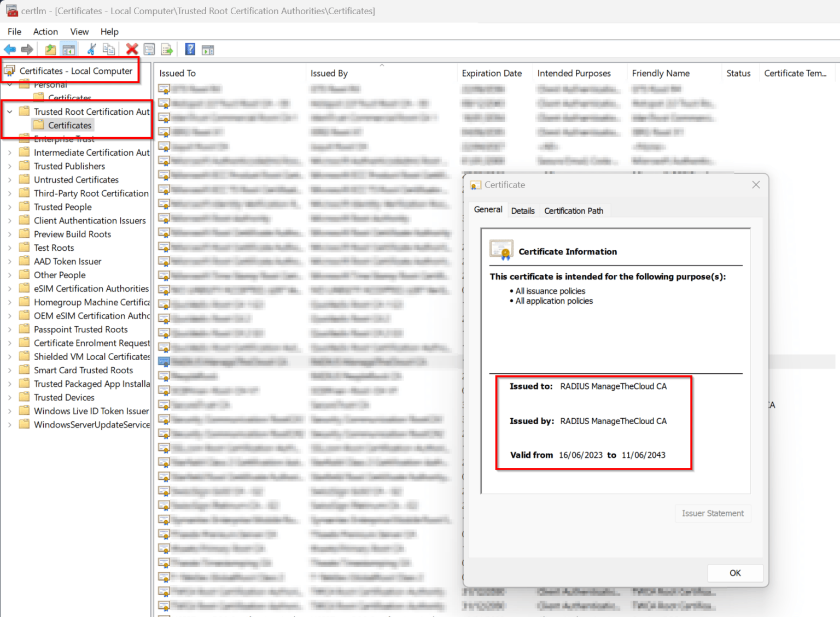The width and height of the screenshot is (840, 617).
Task: Click the red Delete X icon
Action: [131, 49]
